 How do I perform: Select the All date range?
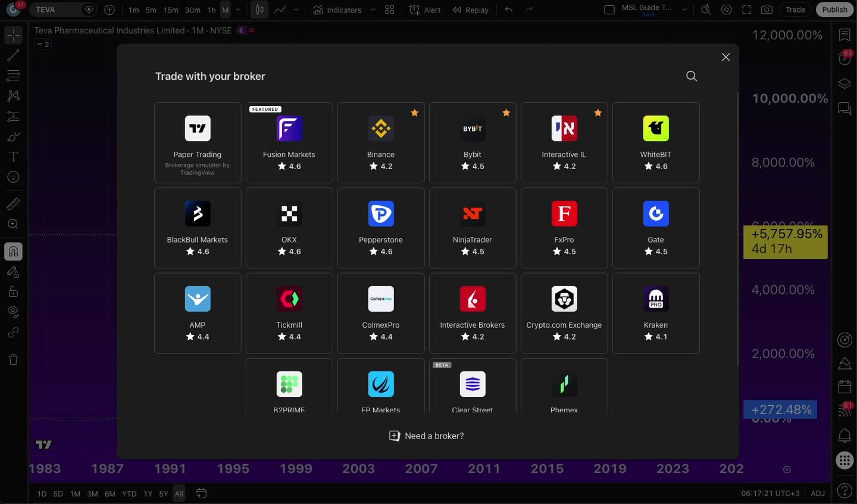click(x=179, y=494)
